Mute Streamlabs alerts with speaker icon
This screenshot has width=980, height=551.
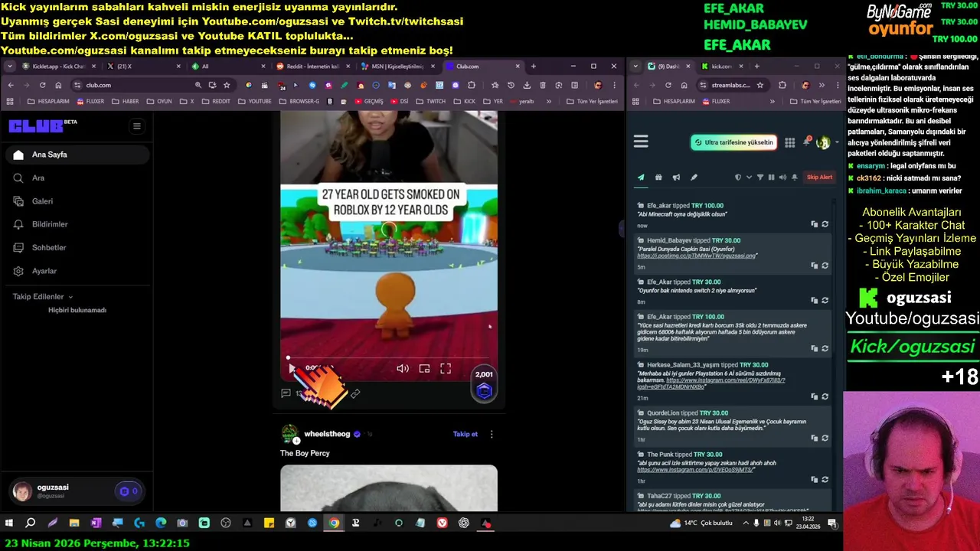(x=782, y=178)
